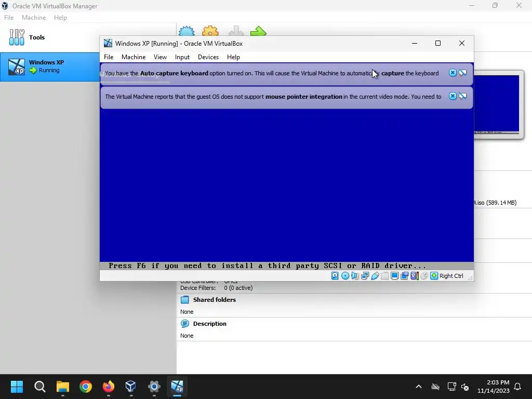Image resolution: width=532 pixels, height=399 pixels.
Task: Click the greyed Discard arrow toolbar icon
Action: pyautogui.click(x=236, y=31)
